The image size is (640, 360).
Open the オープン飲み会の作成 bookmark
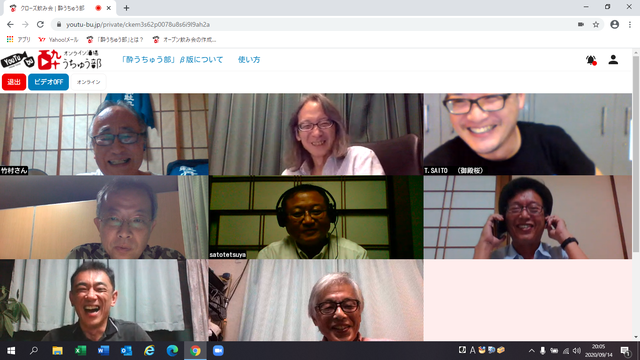coord(184,40)
